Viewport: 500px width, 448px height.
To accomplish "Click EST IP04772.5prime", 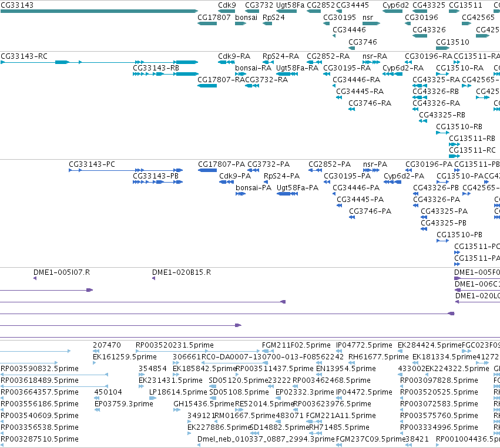I will [x=364, y=345].
